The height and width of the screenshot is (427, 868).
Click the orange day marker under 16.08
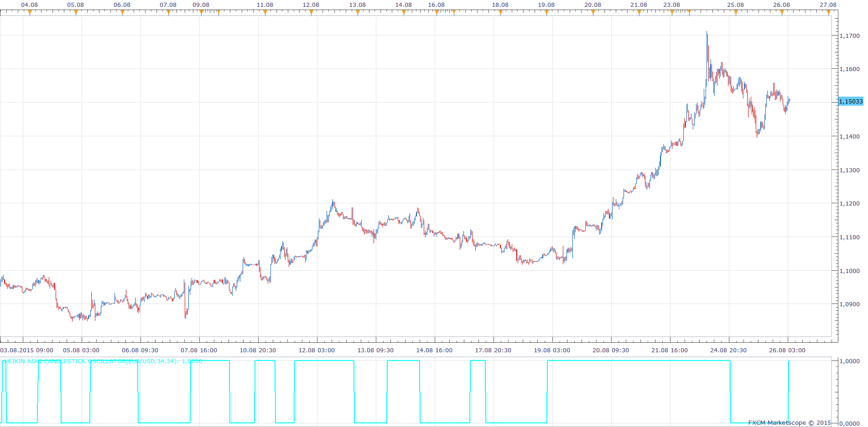pos(437,12)
